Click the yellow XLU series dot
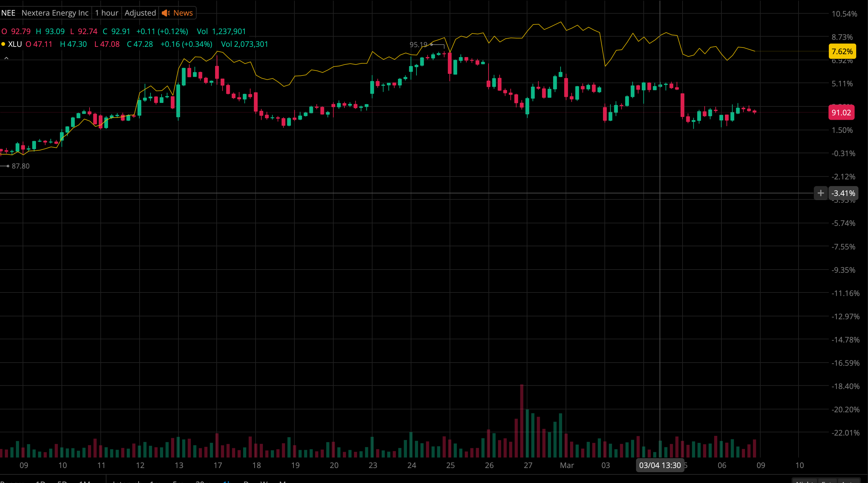This screenshot has height=483, width=868. pyautogui.click(x=4, y=44)
